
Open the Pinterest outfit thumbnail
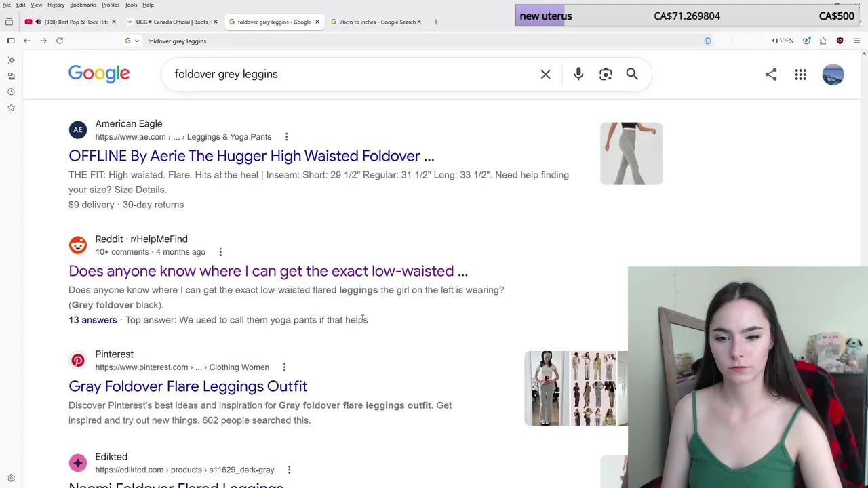tap(576, 388)
